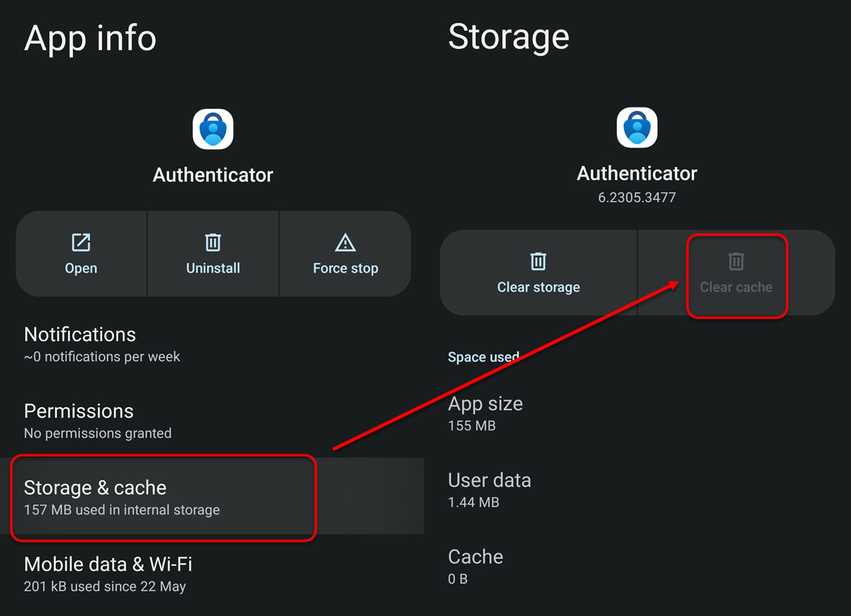
Task: Tap the Clear cache trash icon
Action: tap(736, 262)
